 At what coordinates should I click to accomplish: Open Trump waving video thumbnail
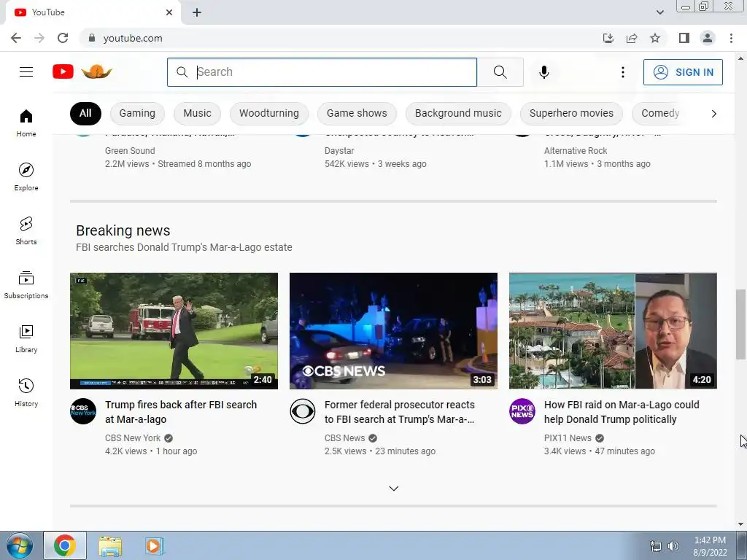(x=174, y=331)
